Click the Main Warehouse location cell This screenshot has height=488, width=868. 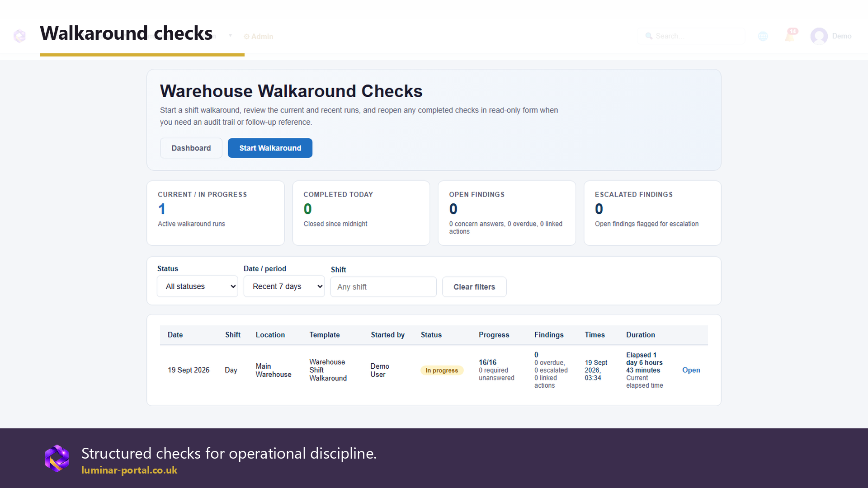273,370
